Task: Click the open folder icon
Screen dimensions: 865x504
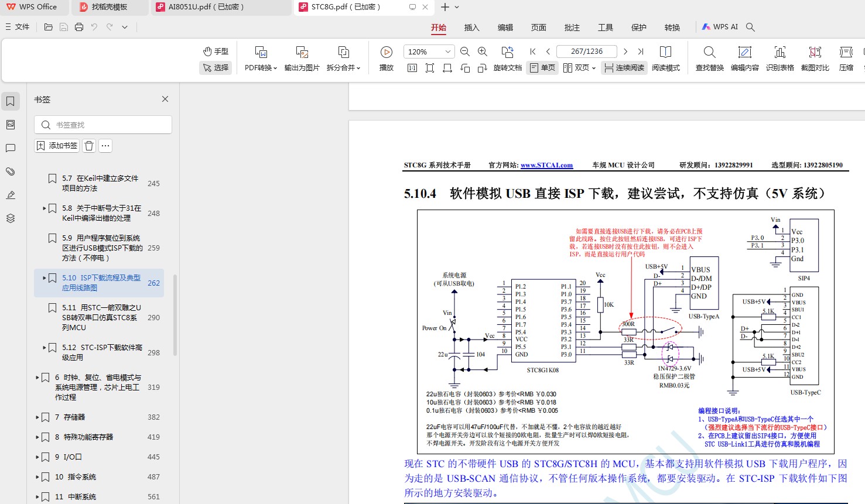Action: 49,27
